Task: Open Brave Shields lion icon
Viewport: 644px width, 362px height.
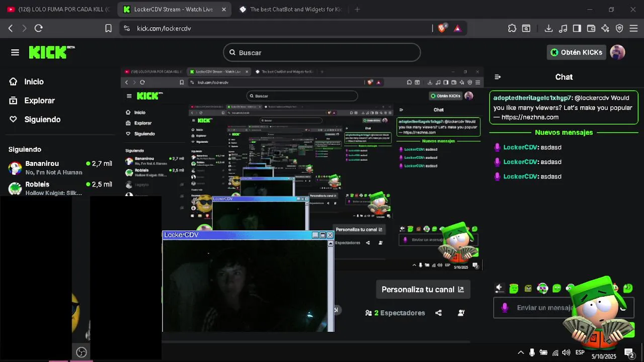Action: coord(442,29)
